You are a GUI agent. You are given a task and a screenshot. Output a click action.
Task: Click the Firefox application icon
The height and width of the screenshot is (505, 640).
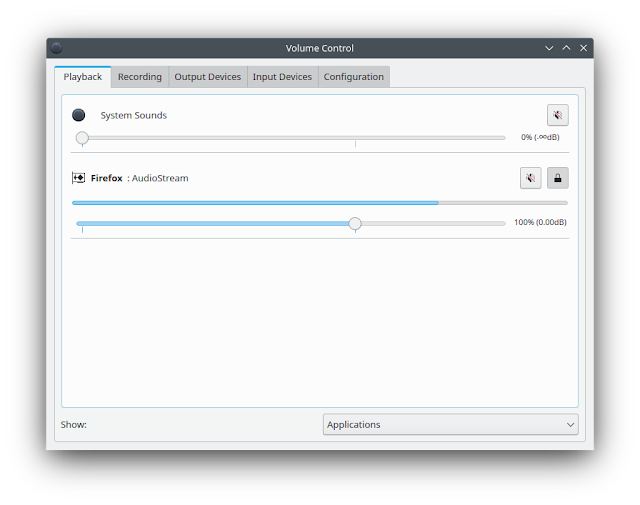pos(78,178)
